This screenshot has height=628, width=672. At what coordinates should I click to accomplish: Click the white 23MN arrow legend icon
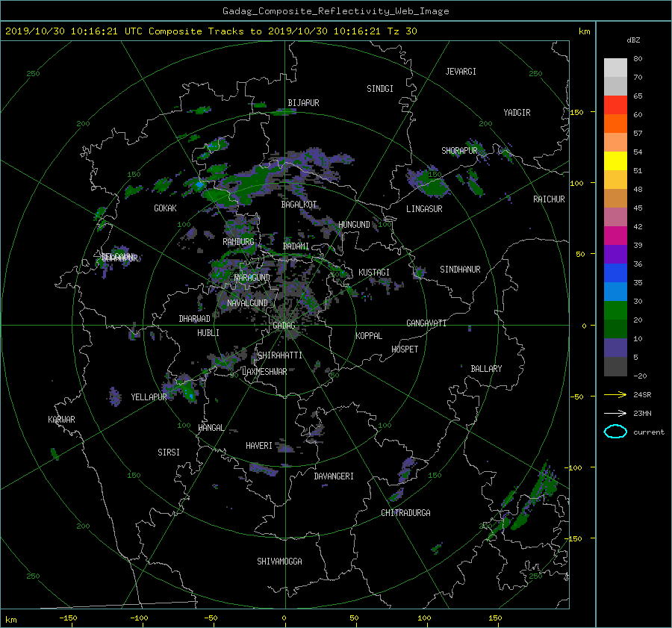click(x=615, y=413)
